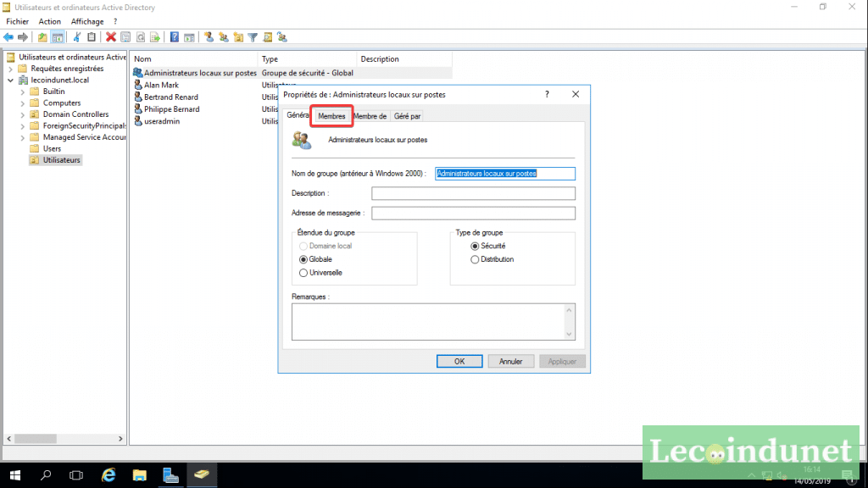
Task: Open the Affichage menu
Action: click(x=87, y=21)
